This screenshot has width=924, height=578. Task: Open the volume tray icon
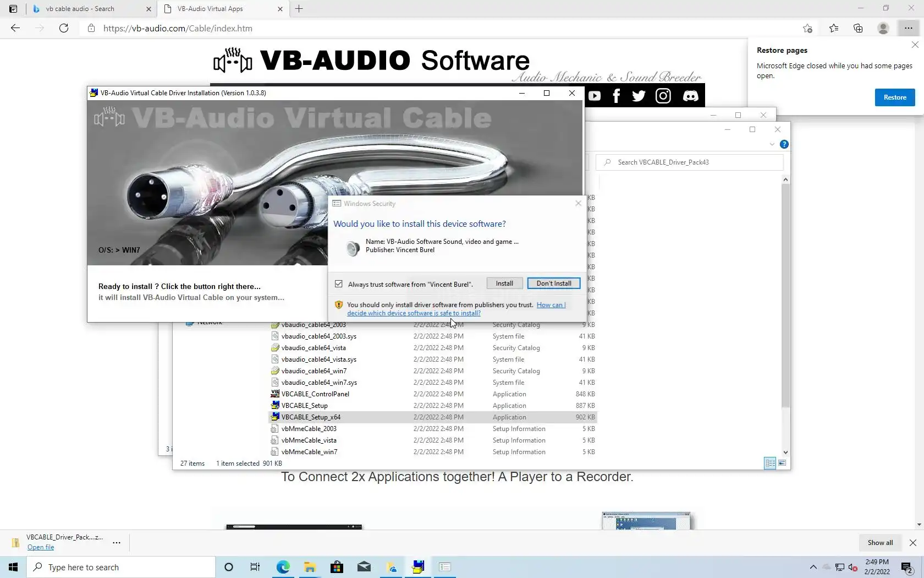[x=853, y=568]
